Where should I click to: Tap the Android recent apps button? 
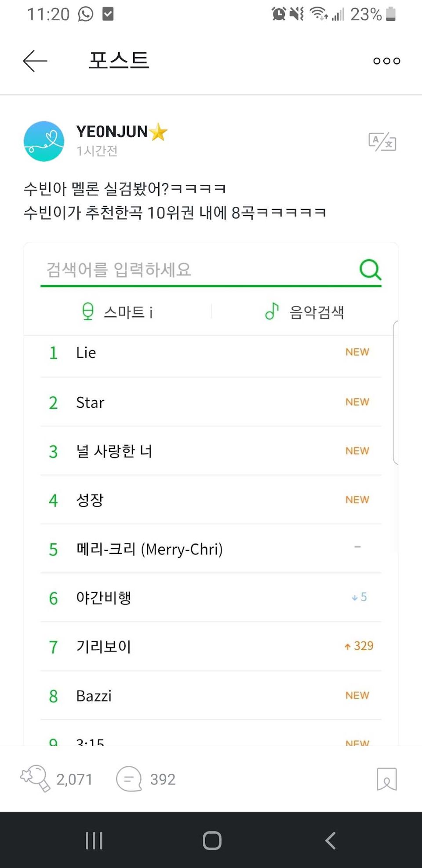(x=94, y=840)
